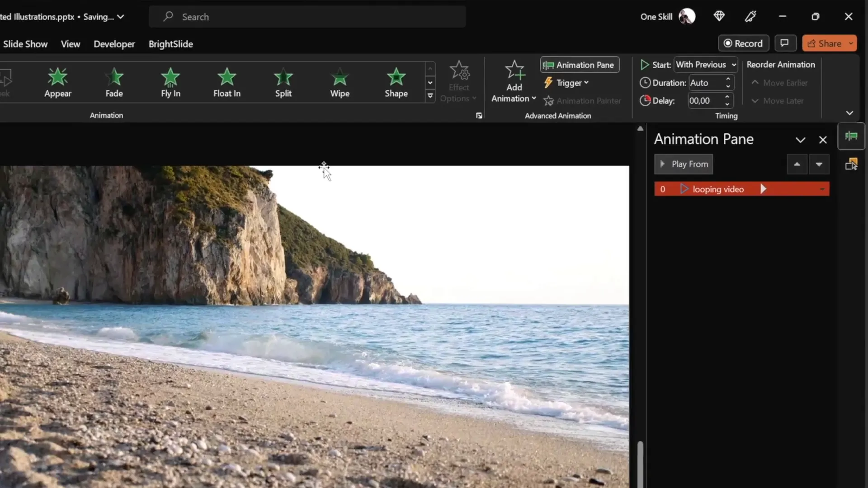The image size is (868, 488).
Task: Open the Start With Previous dropdown
Action: pos(705,64)
